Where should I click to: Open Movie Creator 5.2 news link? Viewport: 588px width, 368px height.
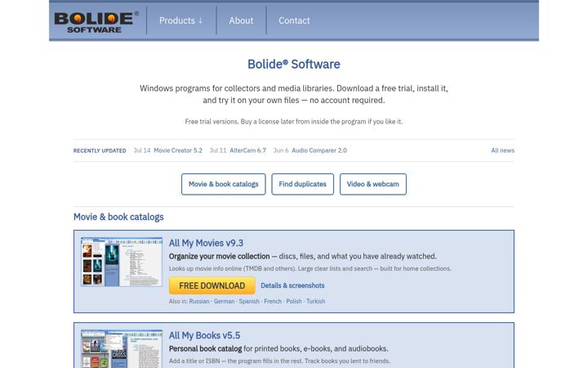pos(178,150)
